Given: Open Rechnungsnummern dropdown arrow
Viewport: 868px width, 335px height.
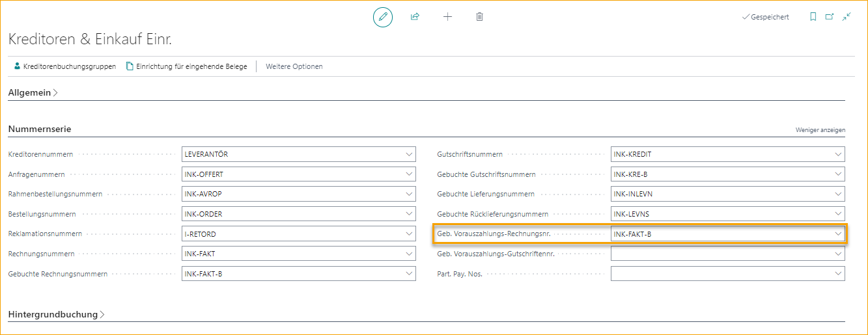Looking at the screenshot, I should pos(409,254).
